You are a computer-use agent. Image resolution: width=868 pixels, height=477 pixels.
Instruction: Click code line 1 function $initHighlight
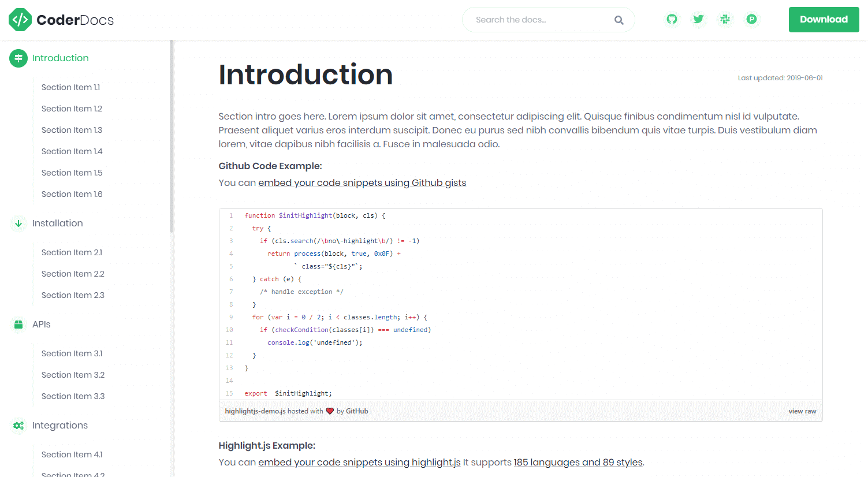pyautogui.click(x=315, y=215)
